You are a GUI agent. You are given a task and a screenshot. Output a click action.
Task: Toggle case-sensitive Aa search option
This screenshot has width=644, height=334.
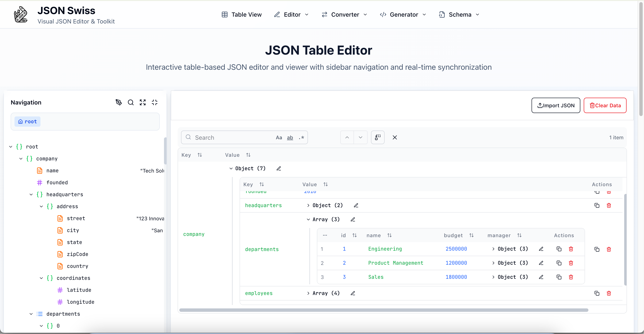click(279, 137)
